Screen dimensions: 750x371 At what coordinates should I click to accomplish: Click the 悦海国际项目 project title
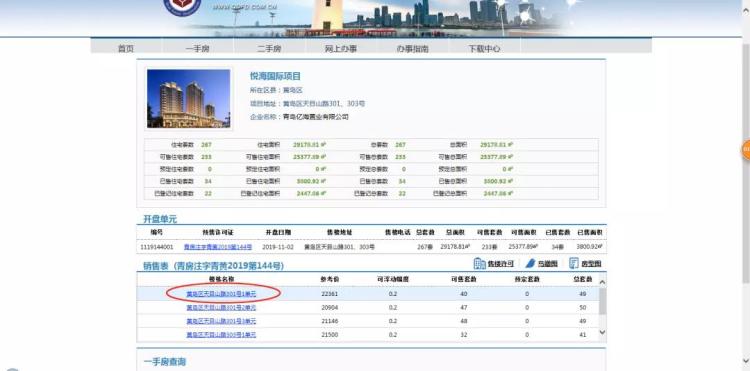(276, 76)
